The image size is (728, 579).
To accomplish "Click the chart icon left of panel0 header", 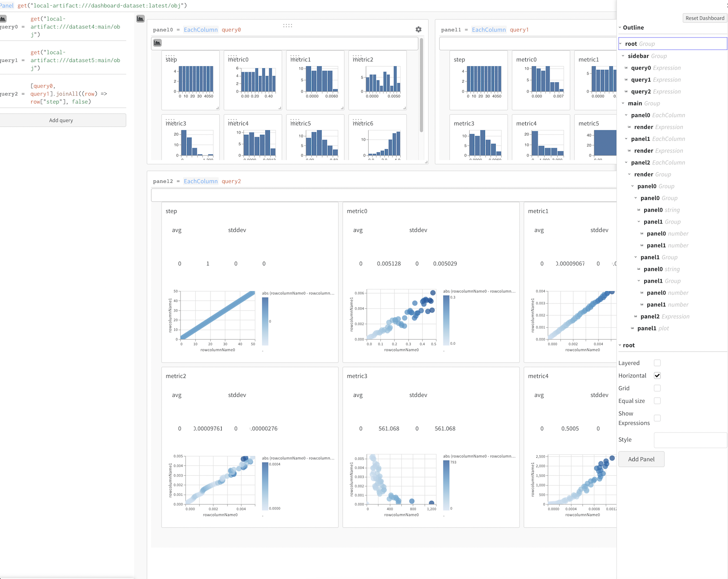I will (140, 19).
